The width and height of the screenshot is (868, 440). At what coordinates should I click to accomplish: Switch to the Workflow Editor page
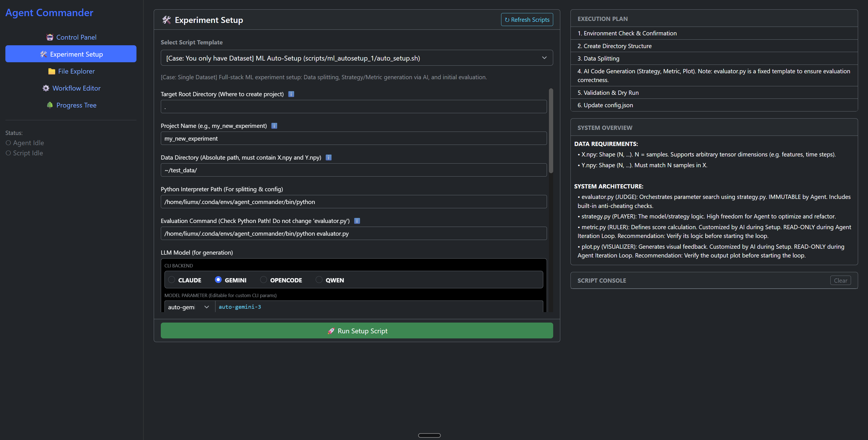point(76,88)
